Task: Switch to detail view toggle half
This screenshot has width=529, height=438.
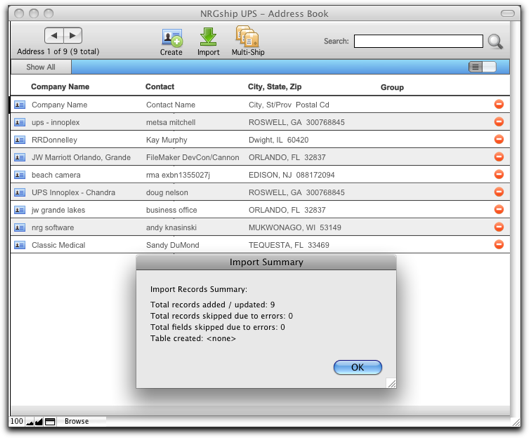Action: point(490,67)
